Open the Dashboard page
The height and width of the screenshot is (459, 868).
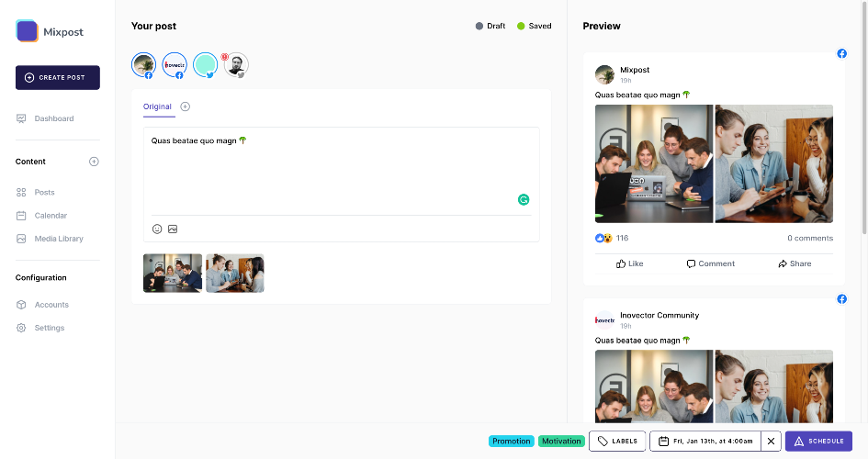click(x=53, y=118)
